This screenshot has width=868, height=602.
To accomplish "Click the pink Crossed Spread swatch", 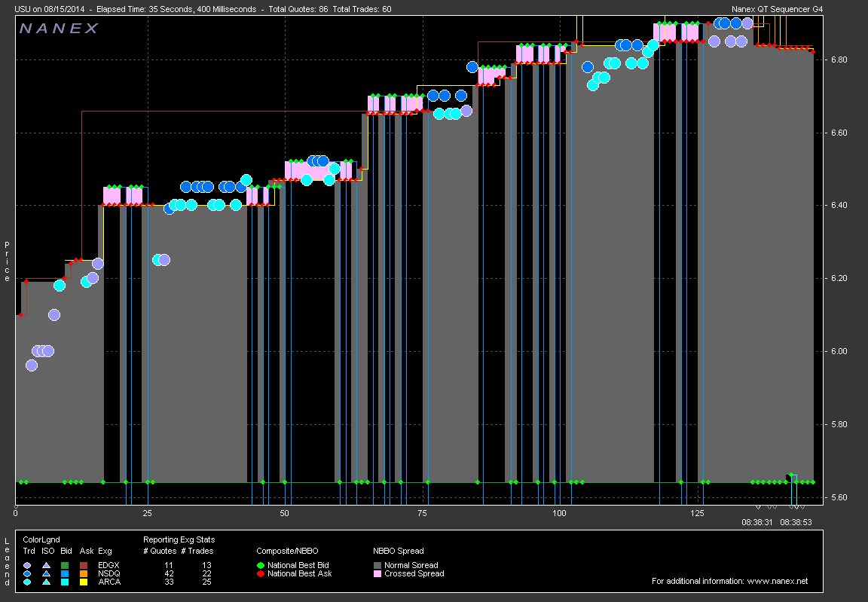I will pyautogui.click(x=377, y=574).
